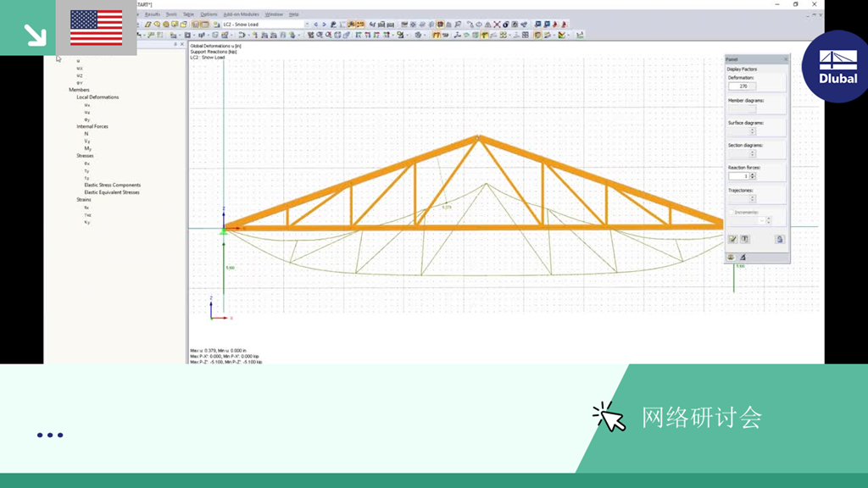Close the navigator pane
This screenshot has width=868, height=488.
(x=182, y=44)
